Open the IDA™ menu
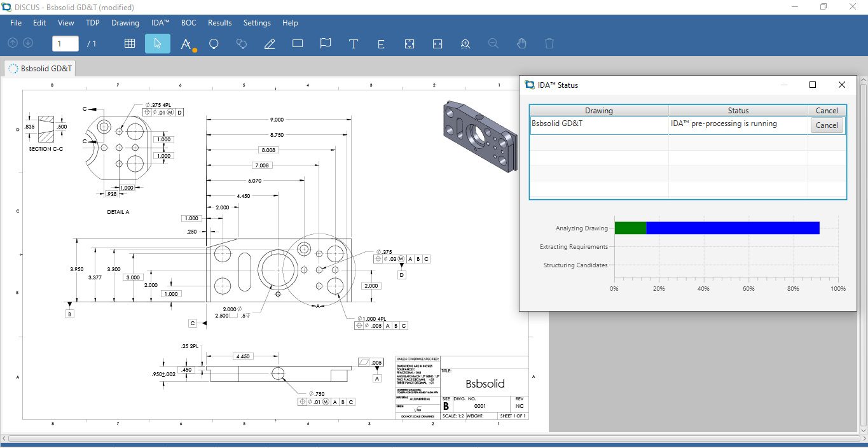The width and height of the screenshot is (868, 448). (x=160, y=23)
